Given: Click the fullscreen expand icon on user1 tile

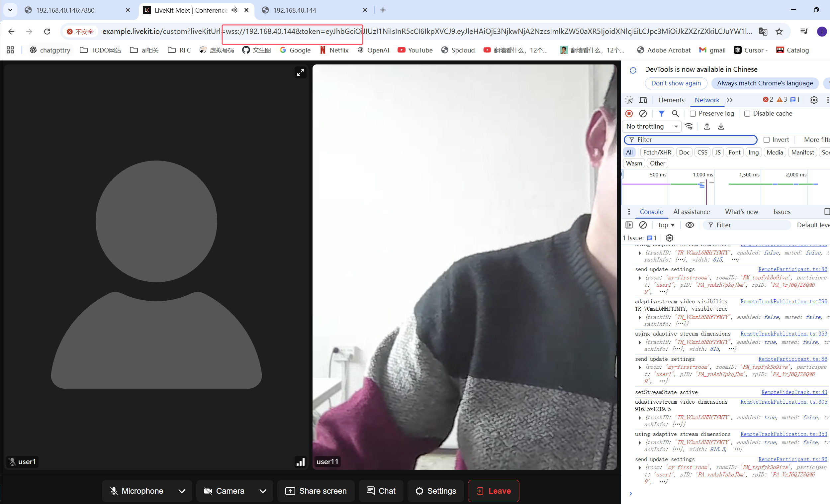Looking at the screenshot, I should pyautogui.click(x=300, y=72).
